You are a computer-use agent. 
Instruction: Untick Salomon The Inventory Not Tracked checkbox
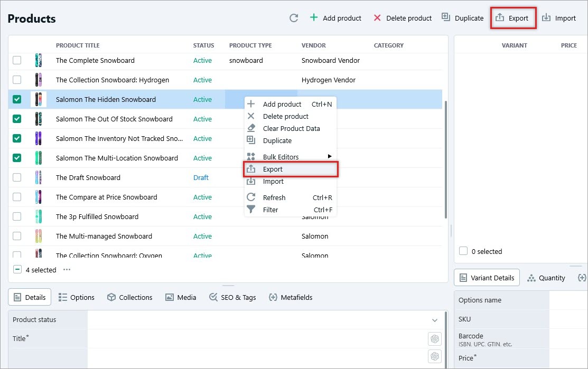pos(17,138)
